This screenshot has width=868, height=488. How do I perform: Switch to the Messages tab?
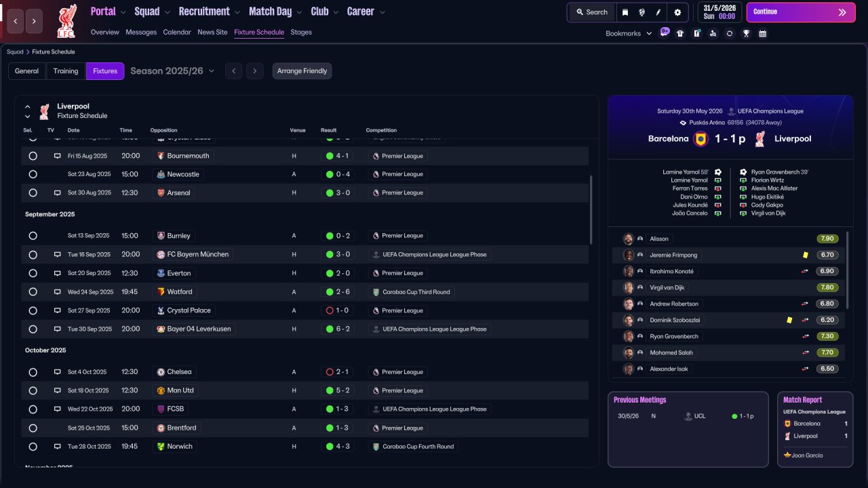pyautogui.click(x=141, y=32)
